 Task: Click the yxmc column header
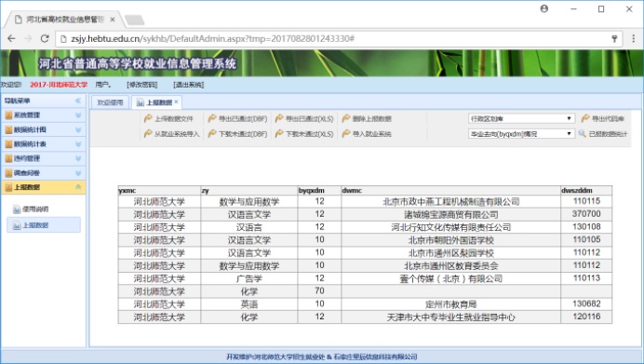point(159,190)
